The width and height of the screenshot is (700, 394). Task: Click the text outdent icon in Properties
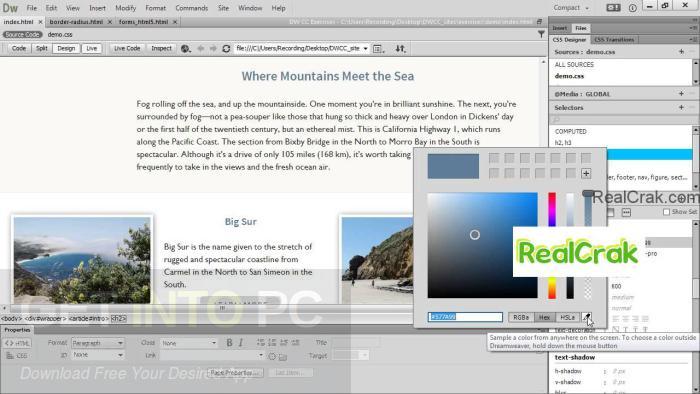point(284,343)
